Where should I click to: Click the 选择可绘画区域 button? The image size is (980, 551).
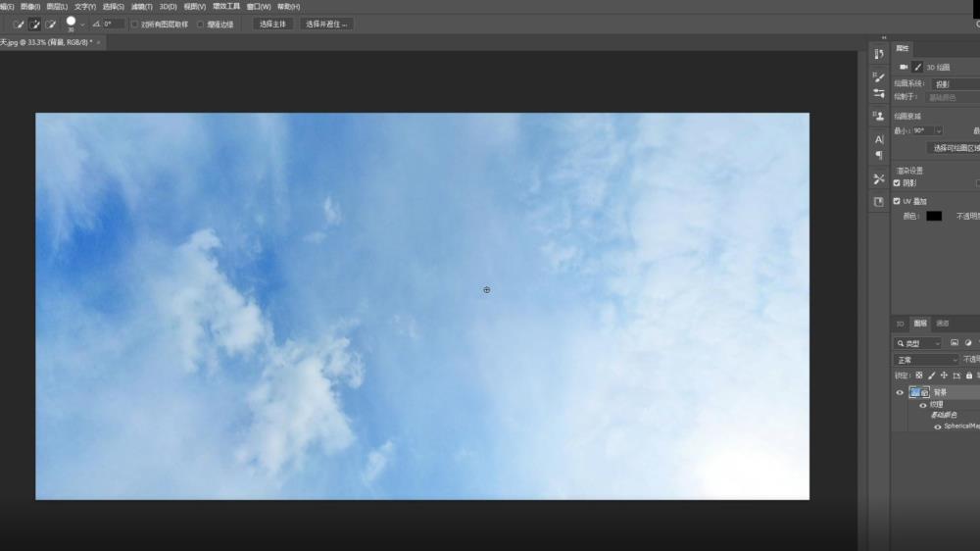coord(954,148)
